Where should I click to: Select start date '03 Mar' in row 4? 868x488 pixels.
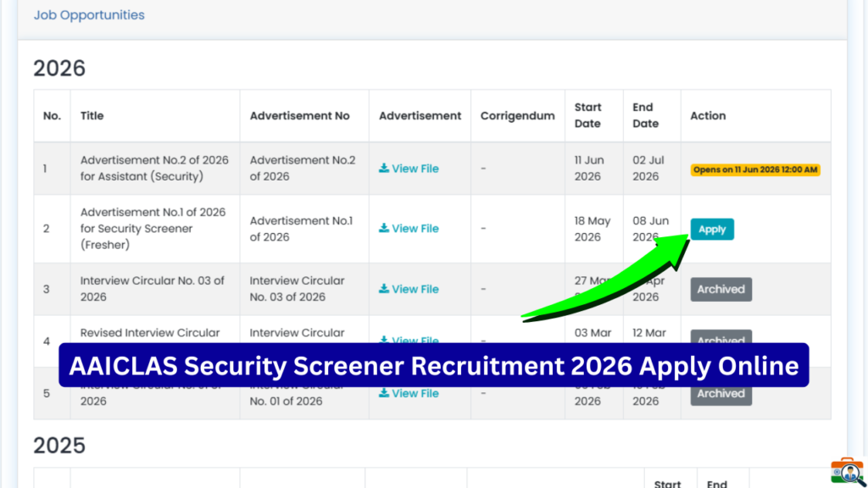click(x=593, y=332)
